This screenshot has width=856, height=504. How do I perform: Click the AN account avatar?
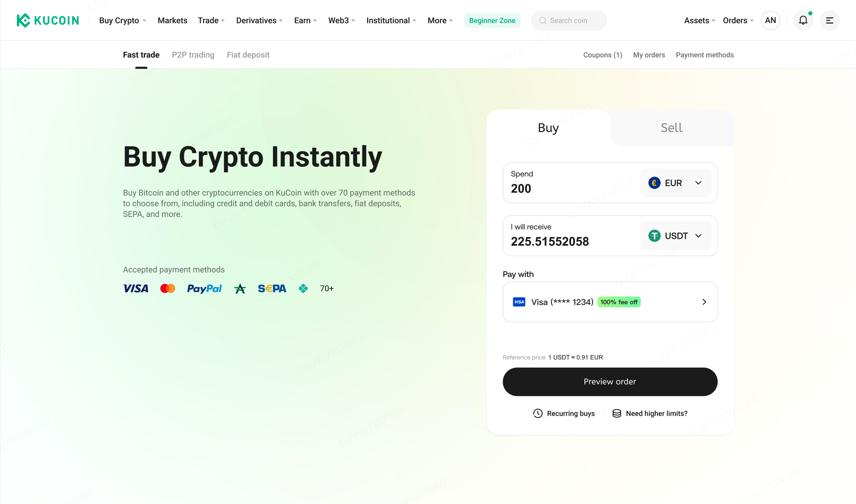770,21
